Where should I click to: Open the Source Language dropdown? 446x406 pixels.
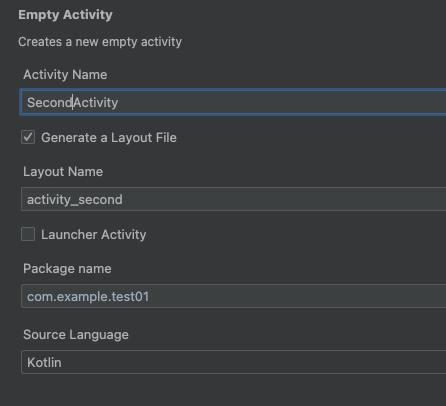coord(233,362)
